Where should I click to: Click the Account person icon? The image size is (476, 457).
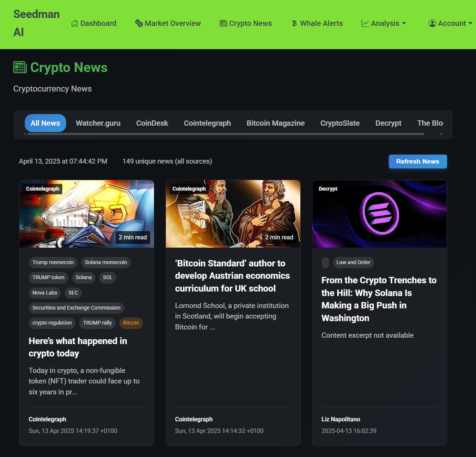coord(432,23)
